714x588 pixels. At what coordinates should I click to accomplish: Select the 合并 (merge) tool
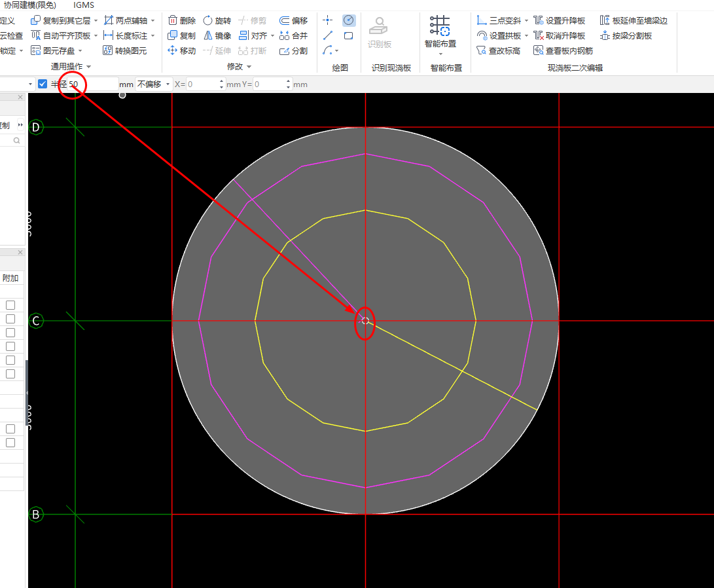(x=294, y=35)
